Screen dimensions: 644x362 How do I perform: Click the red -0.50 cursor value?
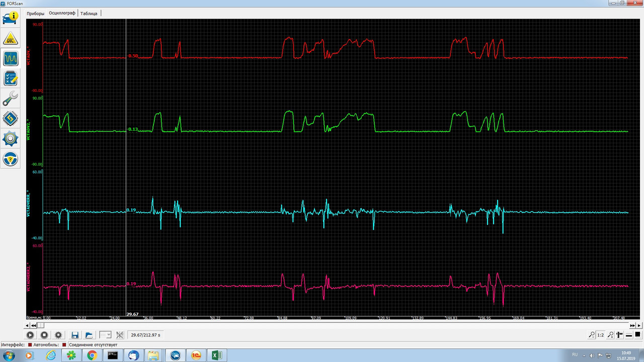pos(132,56)
